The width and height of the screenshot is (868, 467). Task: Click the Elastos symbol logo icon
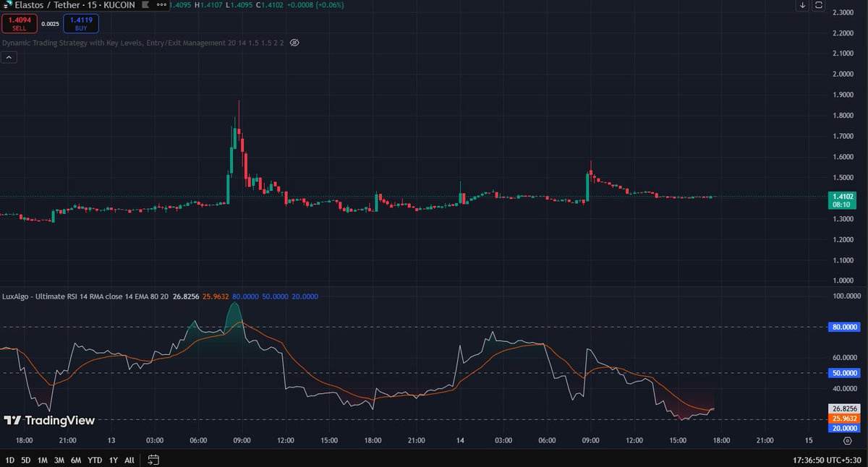coord(7,4)
